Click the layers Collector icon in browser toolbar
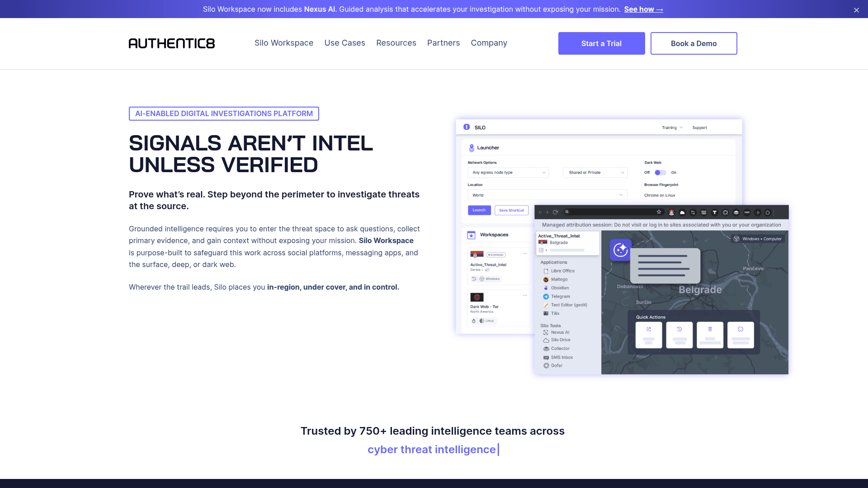 pyautogui.click(x=736, y=212)
